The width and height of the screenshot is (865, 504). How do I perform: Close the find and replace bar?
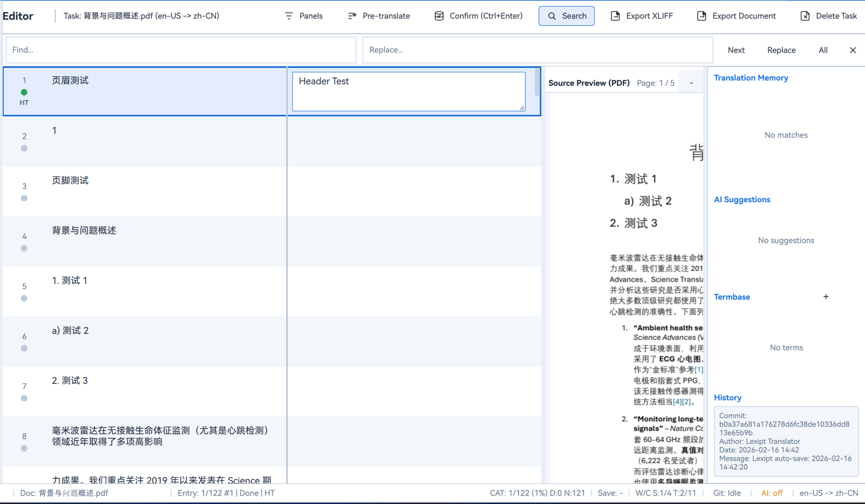click(853, 50)
